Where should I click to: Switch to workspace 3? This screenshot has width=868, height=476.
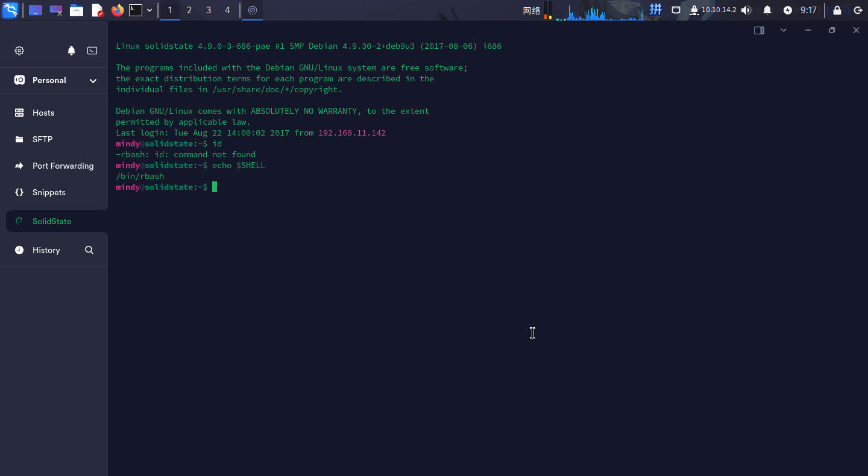209,10
